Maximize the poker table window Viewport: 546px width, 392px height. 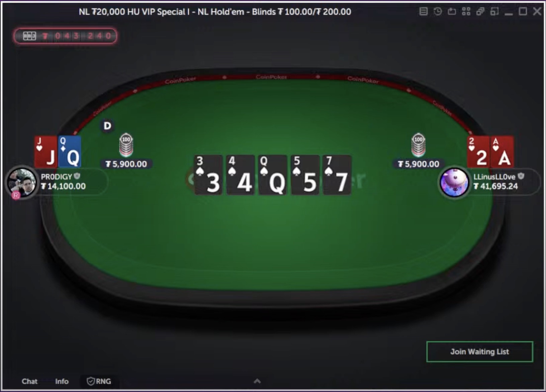[523, 12]
